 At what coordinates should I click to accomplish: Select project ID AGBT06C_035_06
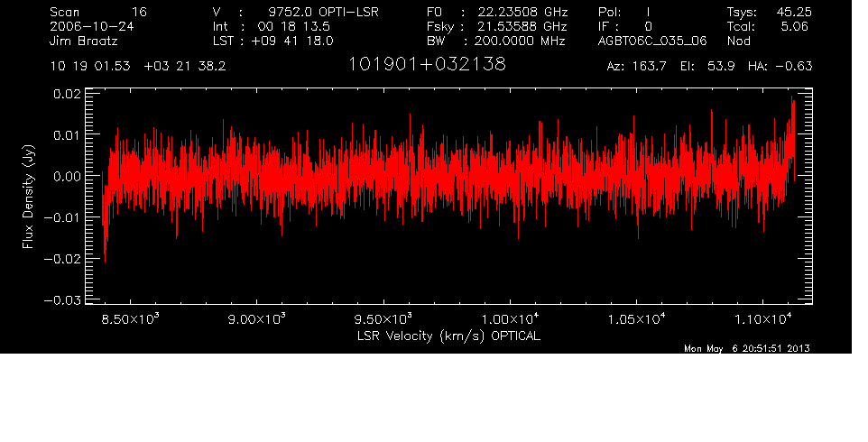click(652, 41)
